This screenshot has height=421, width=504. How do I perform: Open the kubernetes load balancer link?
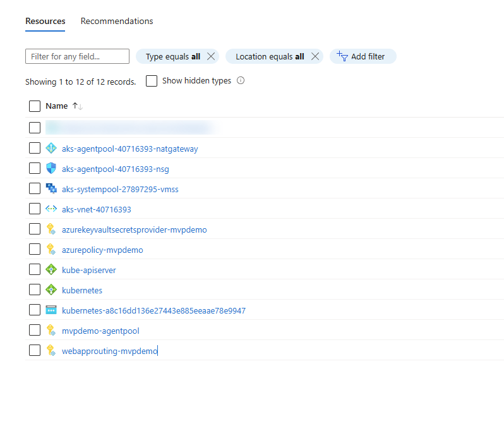(x=82, y=290)
